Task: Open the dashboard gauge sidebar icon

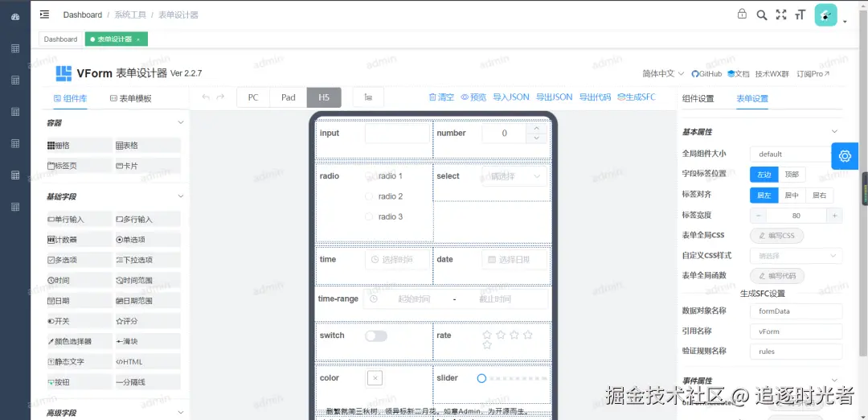Action: pos(15,17)
